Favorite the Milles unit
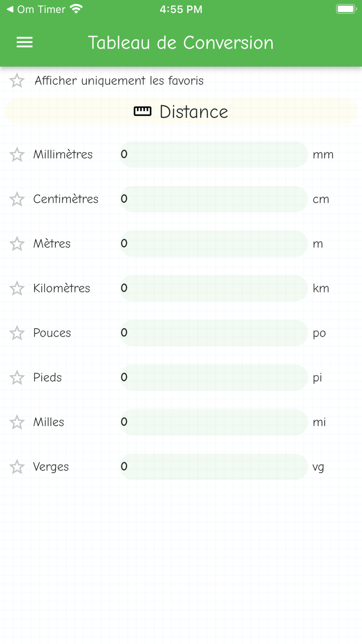This screenshot has width=362, height=644. pos(17,422)
